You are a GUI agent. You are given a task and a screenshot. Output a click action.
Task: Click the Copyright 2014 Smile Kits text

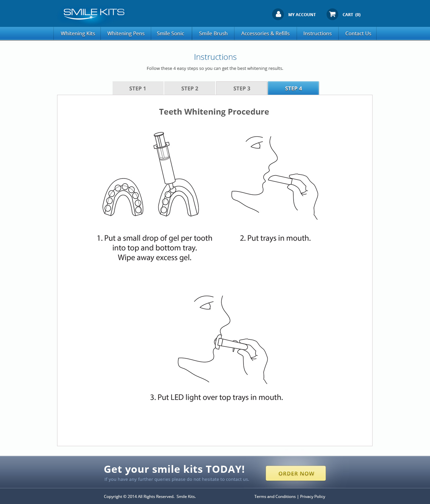pos(150,497)
